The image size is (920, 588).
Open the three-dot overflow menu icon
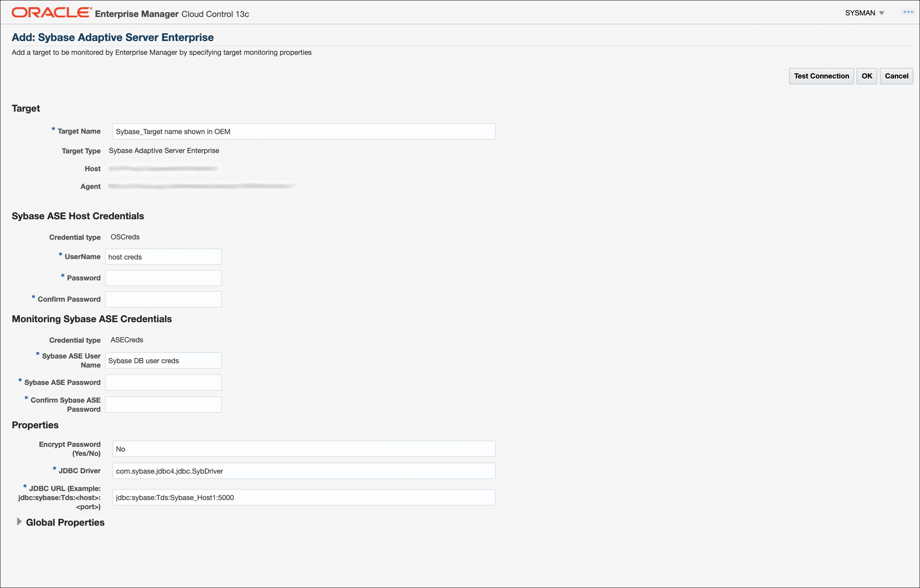coord(908,12)
